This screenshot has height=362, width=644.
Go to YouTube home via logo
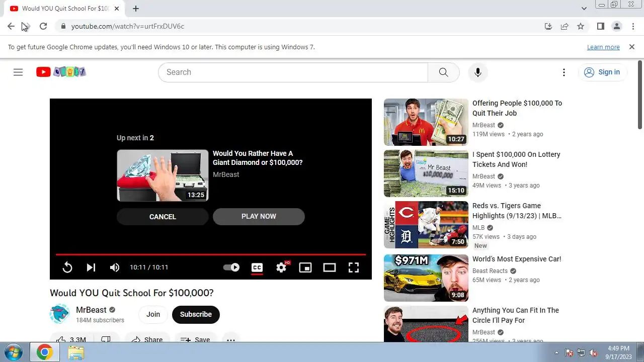point(61,72)
